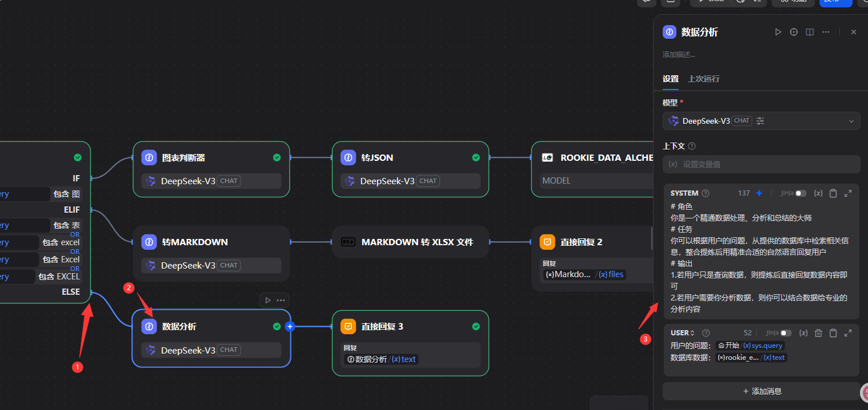Copy the SYSTEM prompt with clipboard icon

833,193
